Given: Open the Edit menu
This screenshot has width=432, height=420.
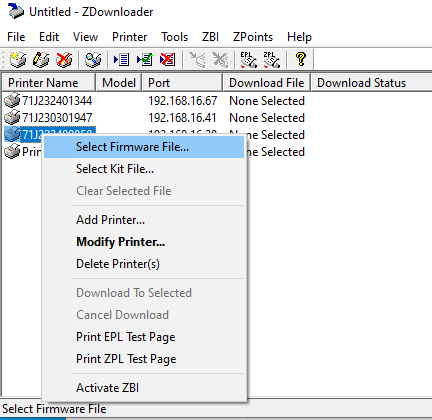Looking at the screenshot, I should (49, 37).
